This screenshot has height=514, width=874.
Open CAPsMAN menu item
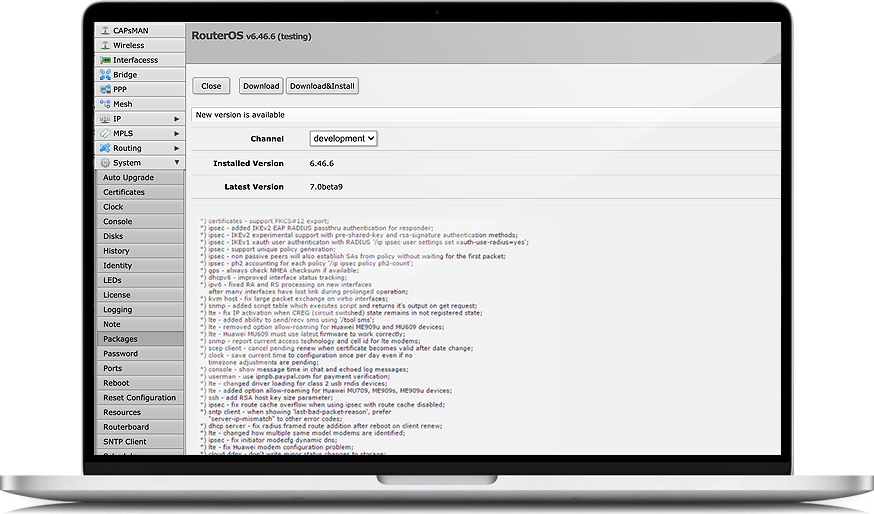click(140, 31)
